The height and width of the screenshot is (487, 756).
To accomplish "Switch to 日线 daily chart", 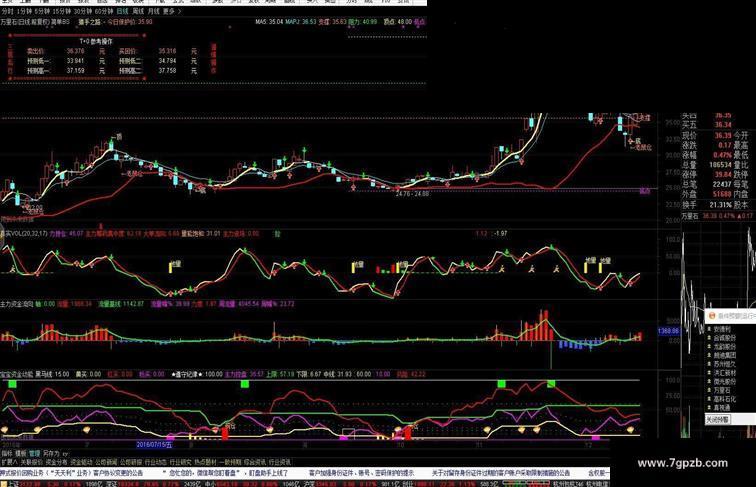I will pyautogui.click(x=122, y=11).
